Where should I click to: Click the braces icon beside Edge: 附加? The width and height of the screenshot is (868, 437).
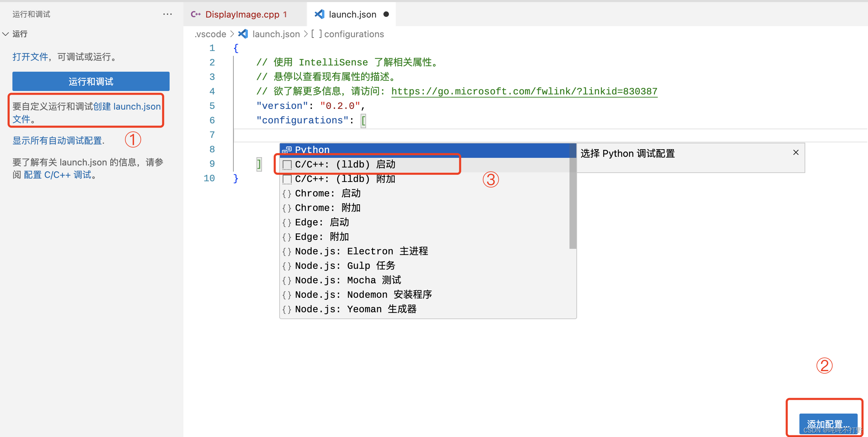tap(287, 237)
